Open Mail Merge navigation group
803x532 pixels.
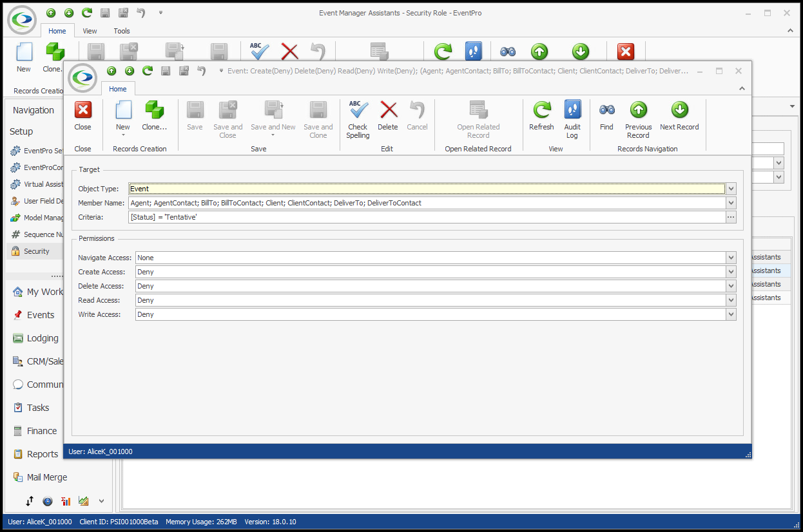tap(47, 477)
